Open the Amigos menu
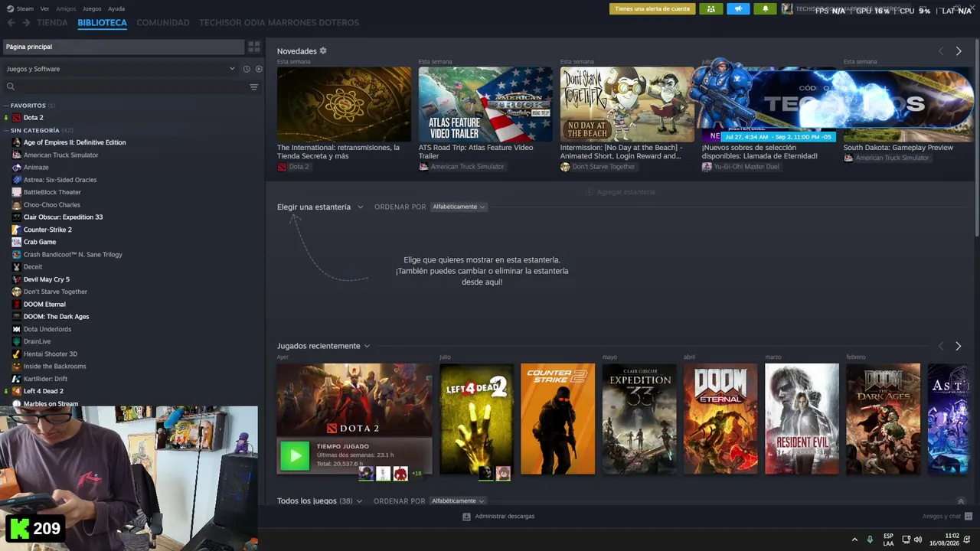 [x=66, y=8]
